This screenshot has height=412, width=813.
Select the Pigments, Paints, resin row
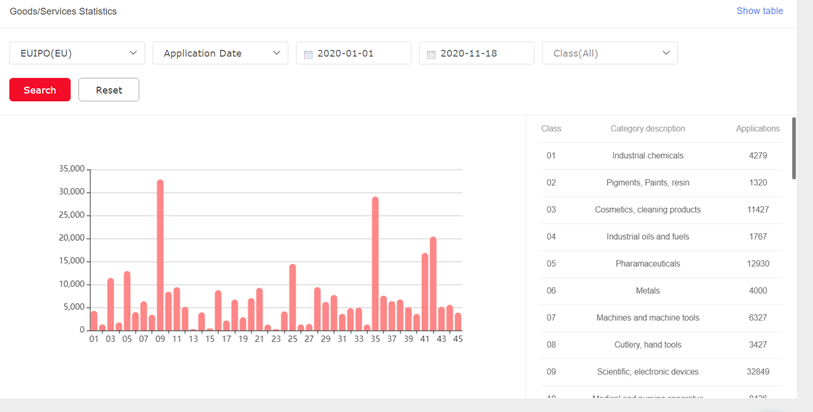(x=661, y=182)
